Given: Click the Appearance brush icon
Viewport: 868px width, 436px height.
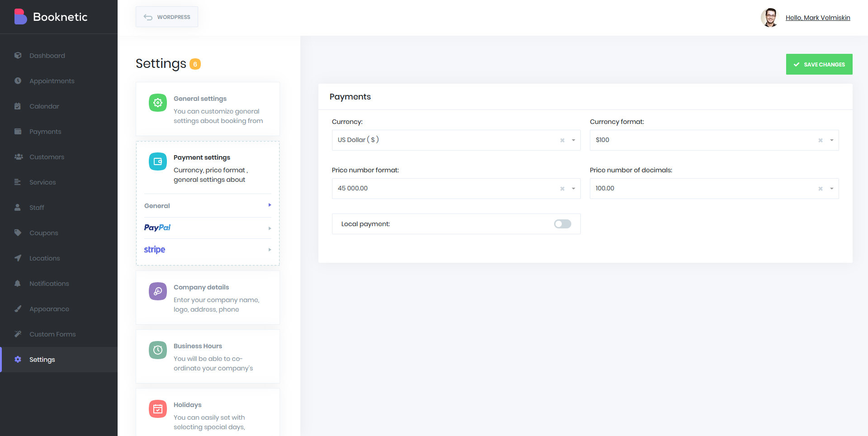Looking at the screenshot, I should pos(18,308).
